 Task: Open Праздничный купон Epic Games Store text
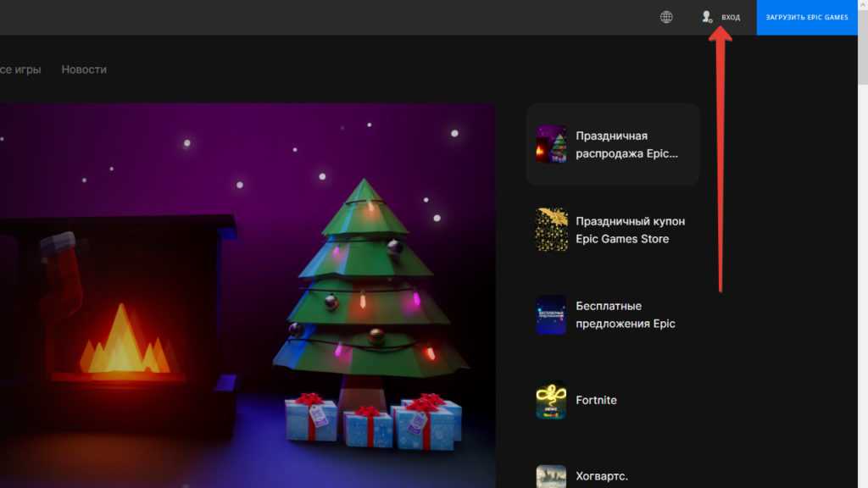coord(630,230)
